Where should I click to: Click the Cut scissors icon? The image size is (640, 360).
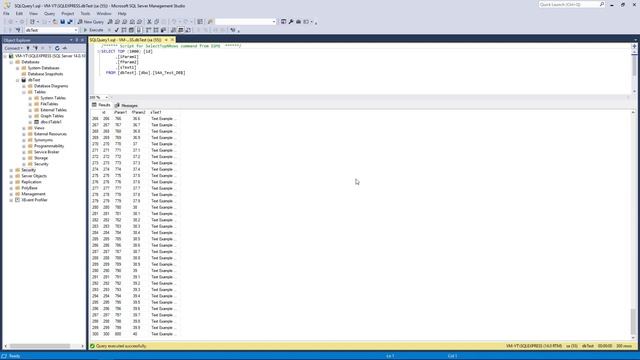coord(149,22)
